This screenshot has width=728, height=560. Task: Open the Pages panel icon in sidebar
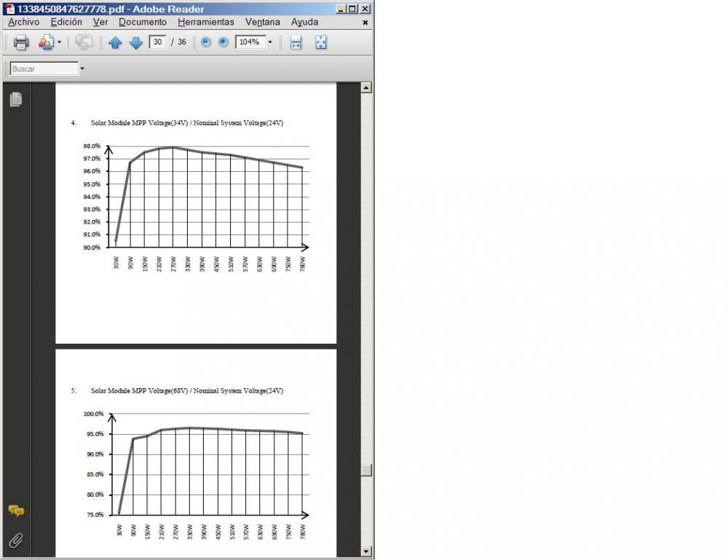point(16,99)
